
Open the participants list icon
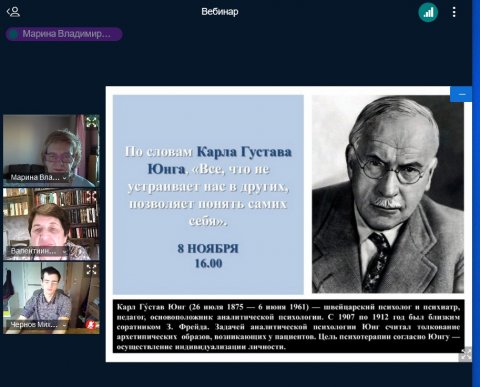coord(13,12)
